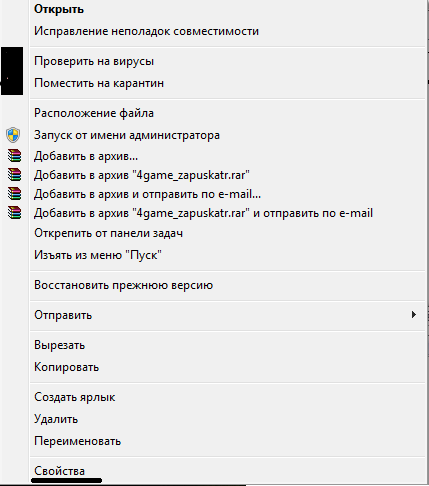The width and height of the screenshot is (429, 486).
Task: Expand the "Отправить" submenu arrow
Action: (x=414, y=314)
